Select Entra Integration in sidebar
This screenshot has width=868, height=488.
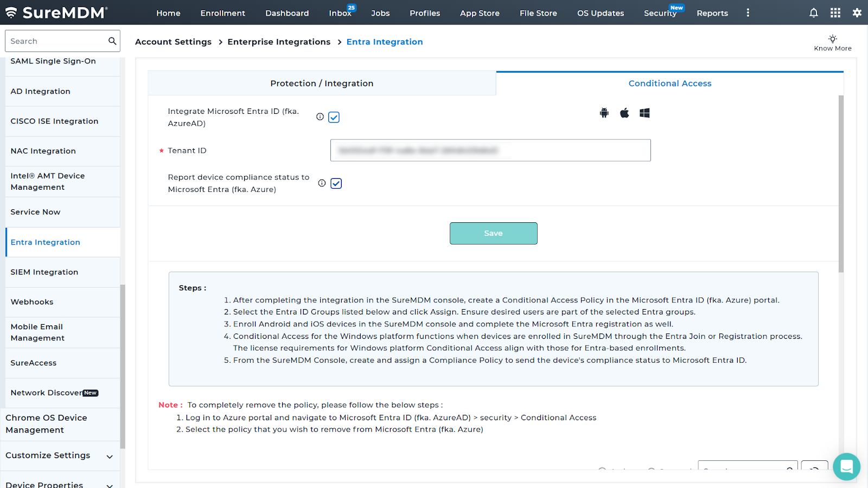coord(62,242)
